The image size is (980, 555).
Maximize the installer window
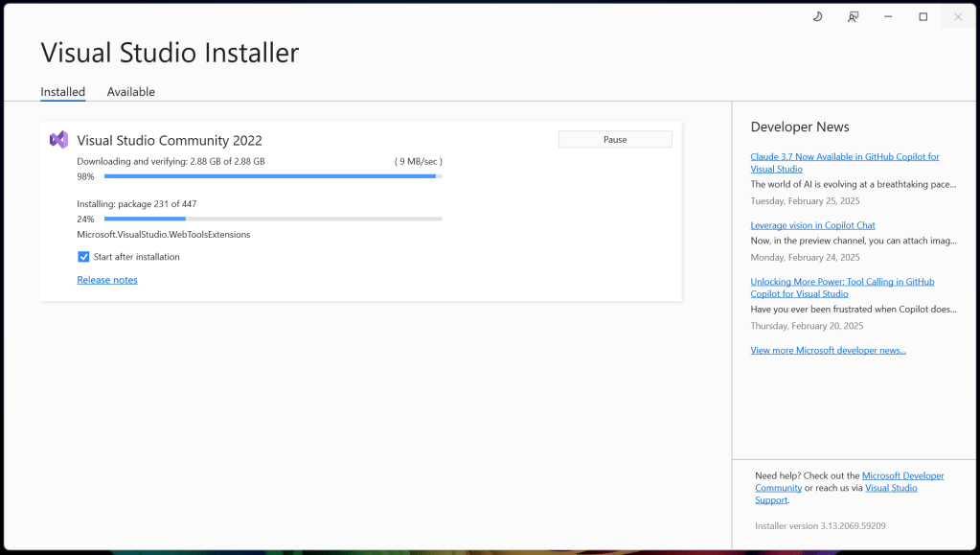pyautogui.click(x=923, y=16)
